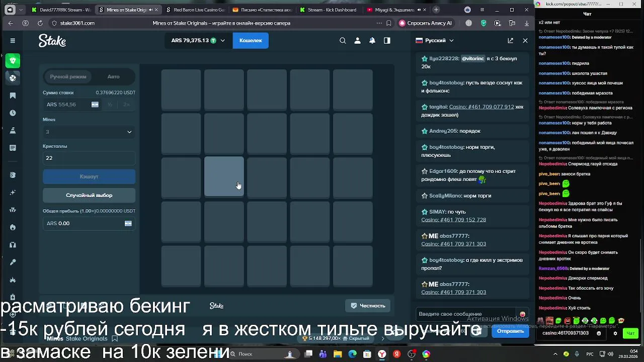Screen dimensions: 644x362
Task: Open the user profile icon
Action: [357, 41]
